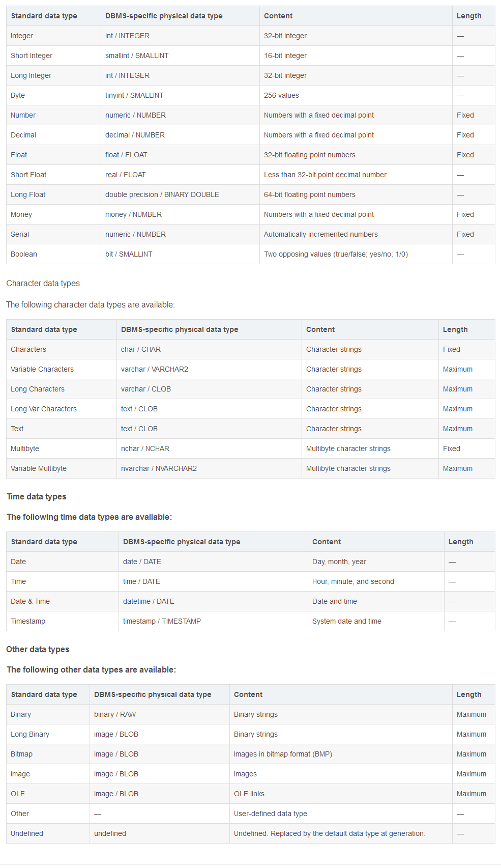Select the 'money / NUMBER' cell
Screen dimensions: 501x868
click(133, 214)
